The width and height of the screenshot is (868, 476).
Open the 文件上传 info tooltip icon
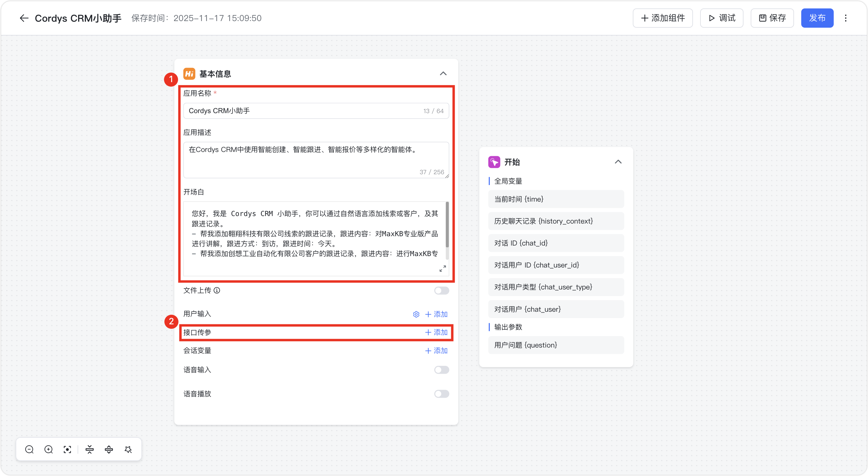tap(217, 290)
